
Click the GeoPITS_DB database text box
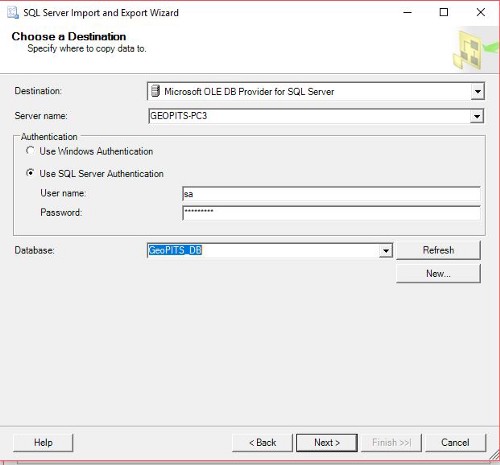263,250
